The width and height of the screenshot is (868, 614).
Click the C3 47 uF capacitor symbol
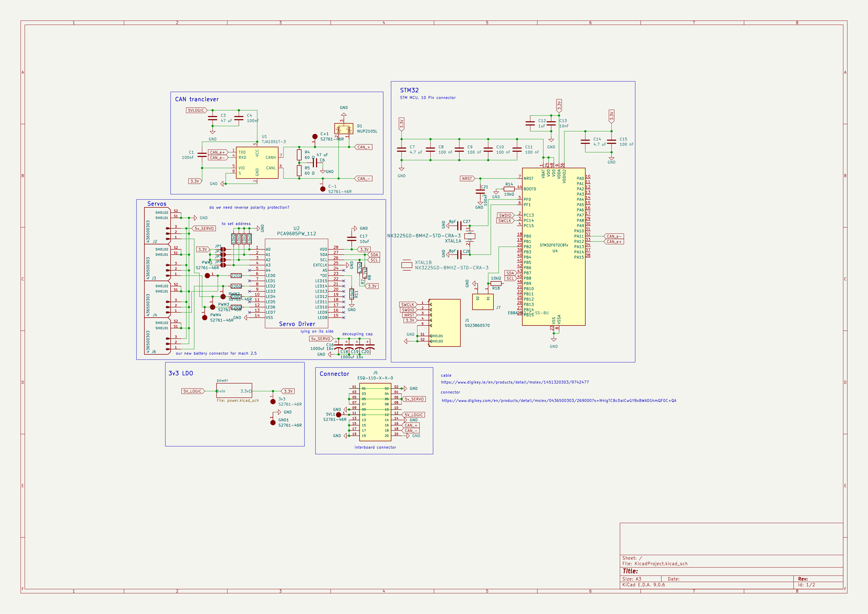212,118
